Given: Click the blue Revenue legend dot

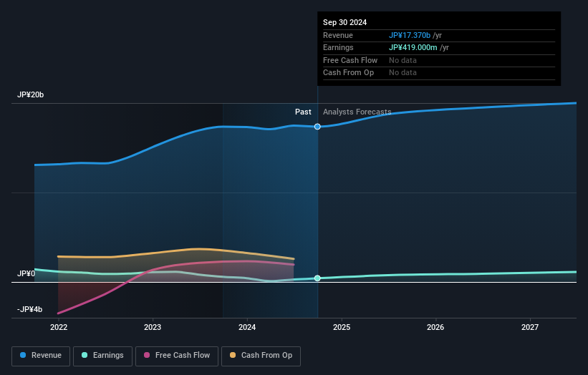Looking at the screenshot, I should [23, 355].
